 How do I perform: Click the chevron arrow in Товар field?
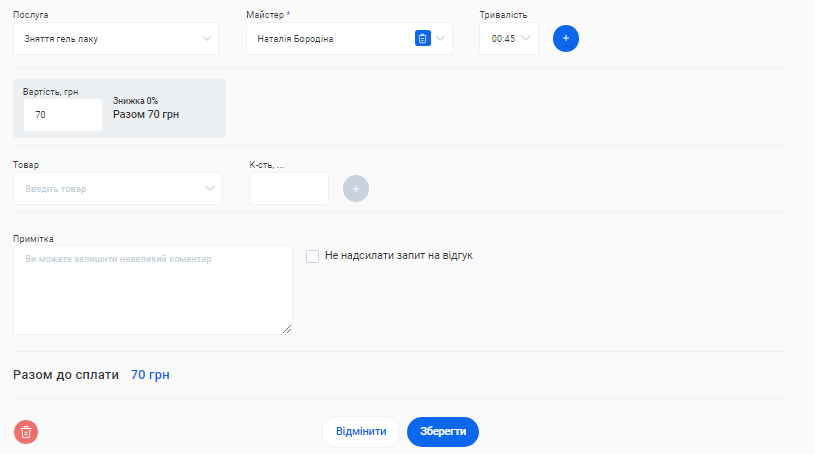pos(210,189)
